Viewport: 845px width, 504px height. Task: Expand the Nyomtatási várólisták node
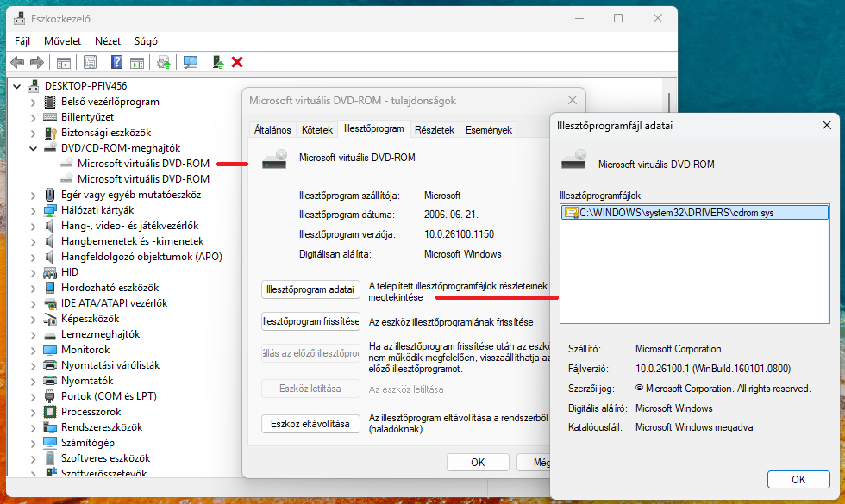(33, 365)
